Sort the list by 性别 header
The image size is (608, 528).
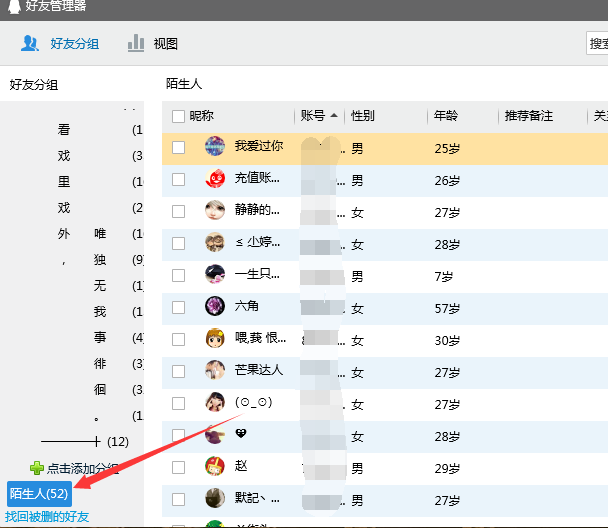pos(362,116)
